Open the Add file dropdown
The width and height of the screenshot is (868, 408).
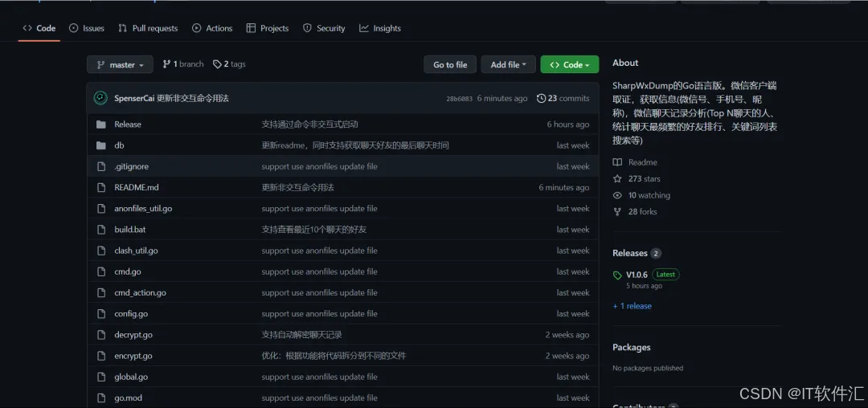click(x=508, y=65)
